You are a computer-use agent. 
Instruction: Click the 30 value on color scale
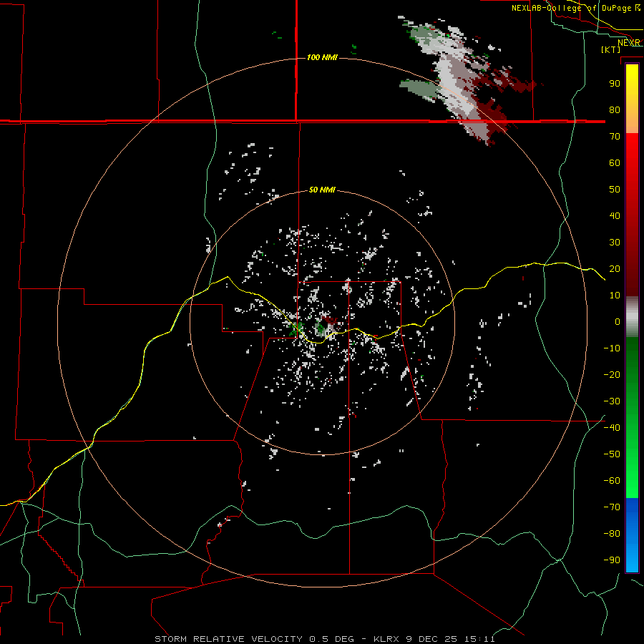pos(615,243)
